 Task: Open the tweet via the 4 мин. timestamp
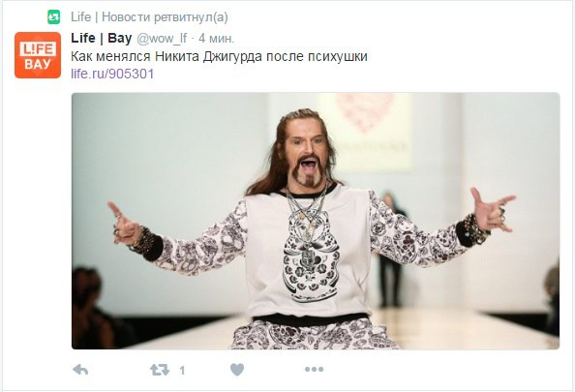(217, 39)
